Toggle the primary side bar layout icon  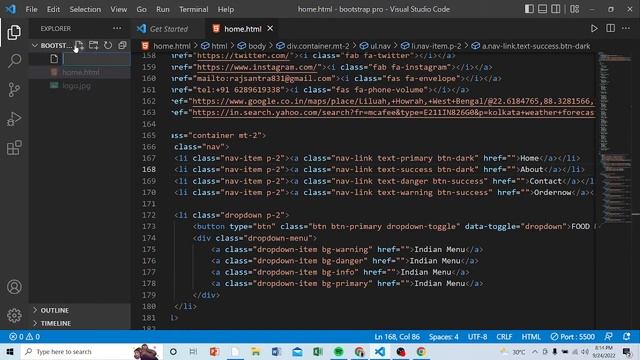tap(529, 9)
